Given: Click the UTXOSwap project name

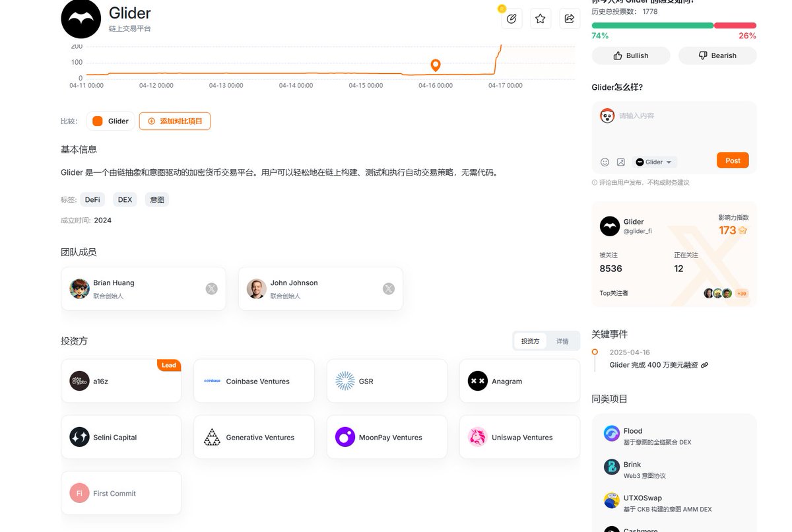Looking at the screenshot, I should tap(643, 498).
